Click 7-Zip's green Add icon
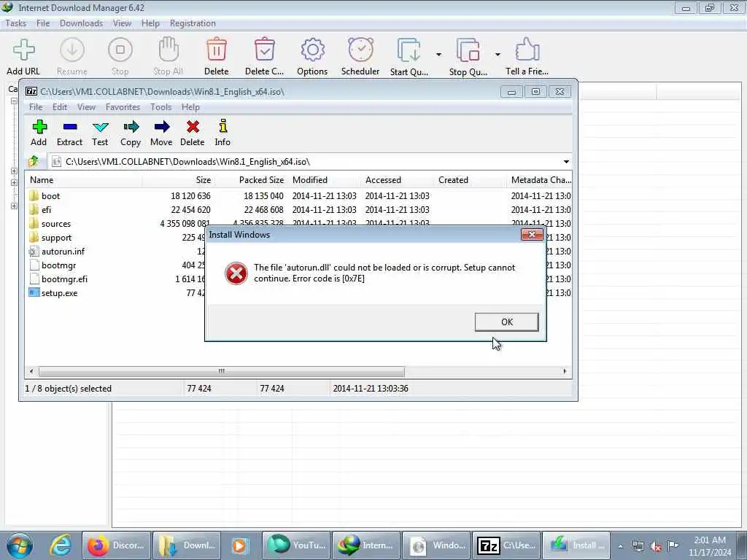This screenshot has height=560, width=747. (39, 127)
